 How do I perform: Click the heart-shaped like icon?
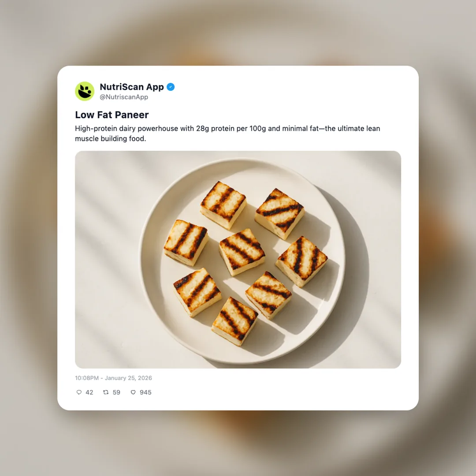[133, 392]
